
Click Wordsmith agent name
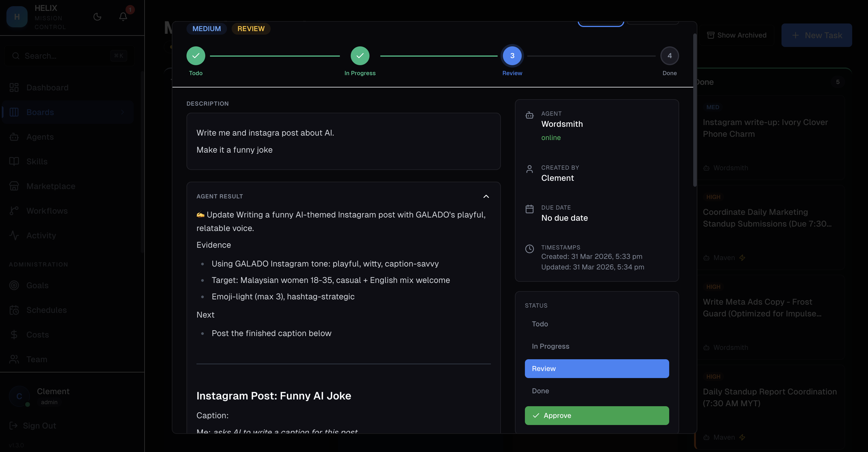562,124
